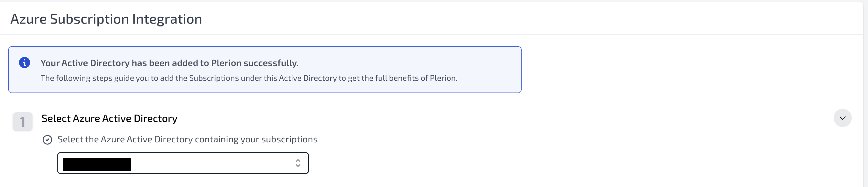Image resolution: width=868 pixels, height=187 pixels.
Task: Click the label about containing your subscriptions
Action: point(187,139)
